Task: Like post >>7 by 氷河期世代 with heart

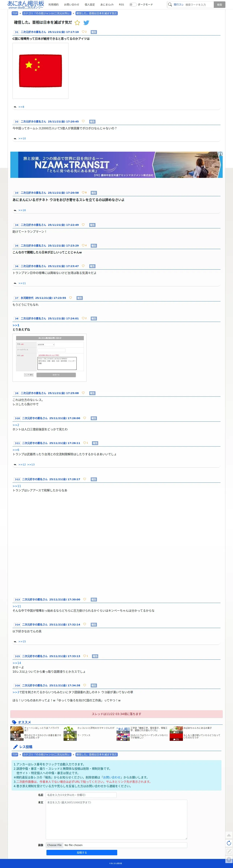Action: [x=70, y=298]
